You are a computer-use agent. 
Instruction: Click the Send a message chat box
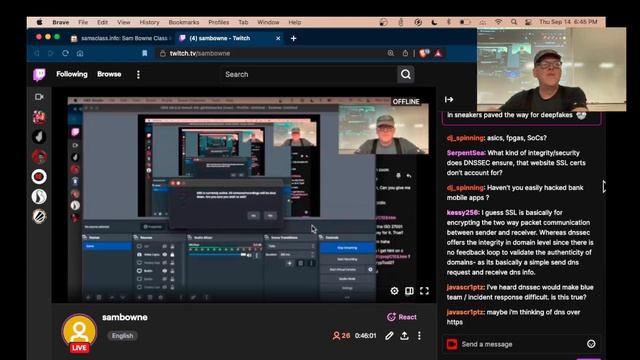(x=521, y=344)
